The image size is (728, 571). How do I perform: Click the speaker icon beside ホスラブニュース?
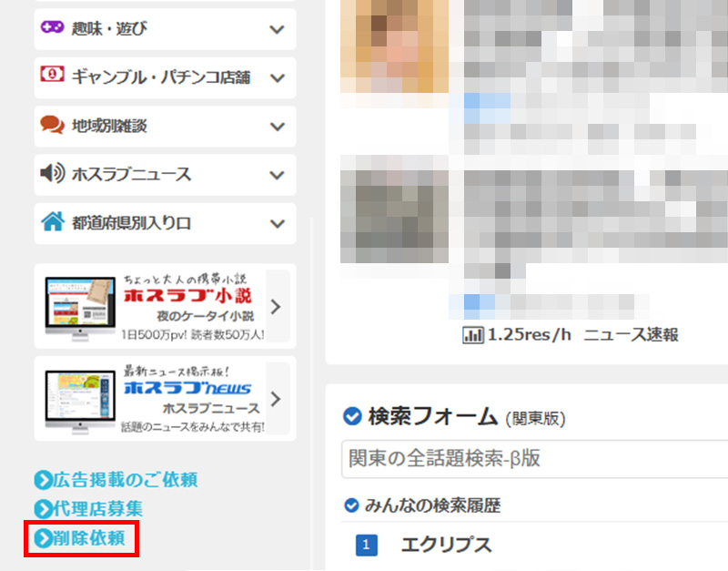click(52, 173)
